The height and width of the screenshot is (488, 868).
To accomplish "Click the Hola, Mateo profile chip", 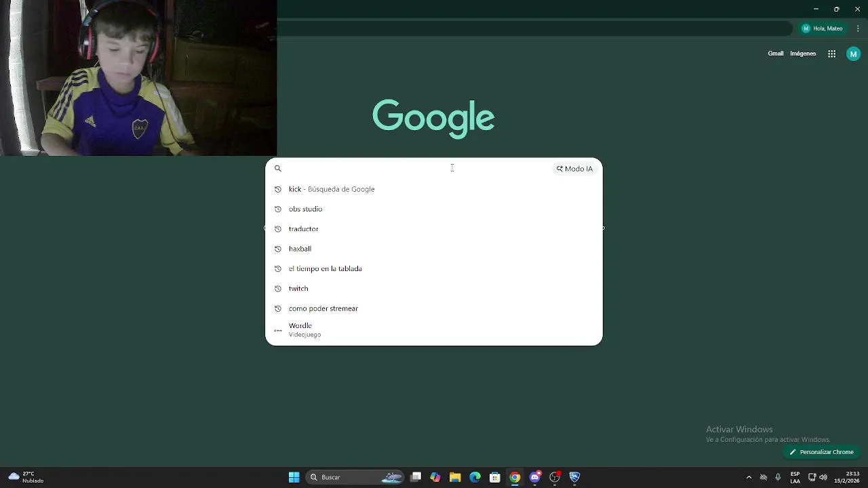I will 822,28.
